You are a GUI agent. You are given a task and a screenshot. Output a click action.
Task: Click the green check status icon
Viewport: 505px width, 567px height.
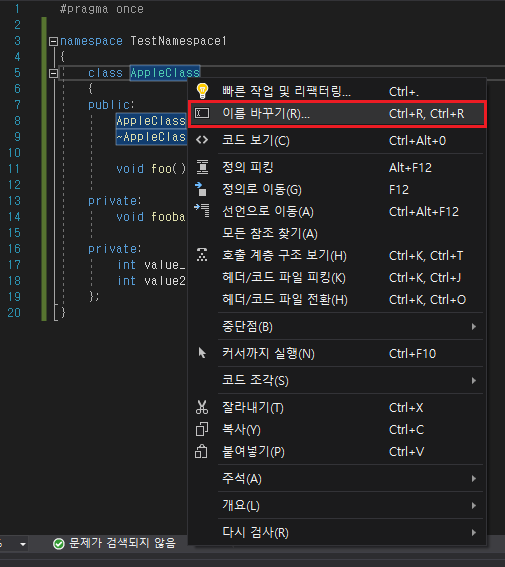(x=58, y=543)
